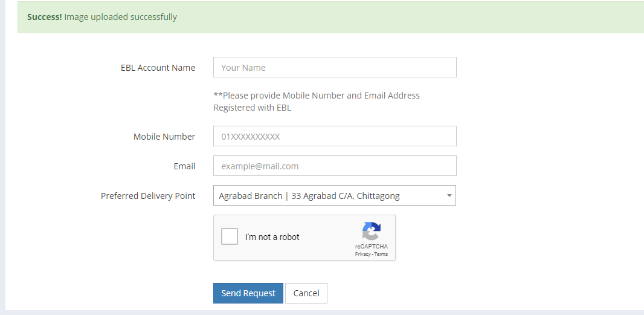Click the bold "Success!" text
This screenshot has height=315, width=644.
click(x=44, y=17)
